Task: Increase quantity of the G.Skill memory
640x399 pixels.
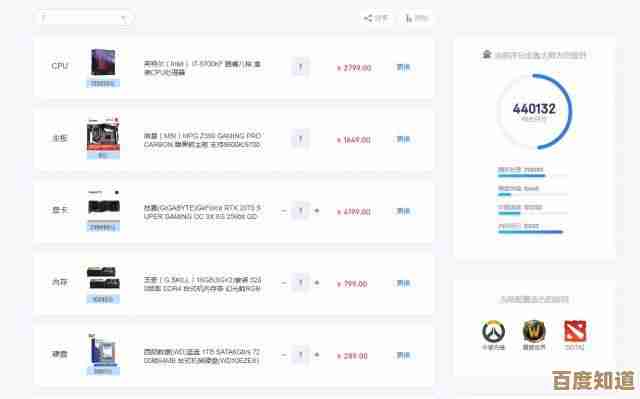Action: (x=317, y=283)
